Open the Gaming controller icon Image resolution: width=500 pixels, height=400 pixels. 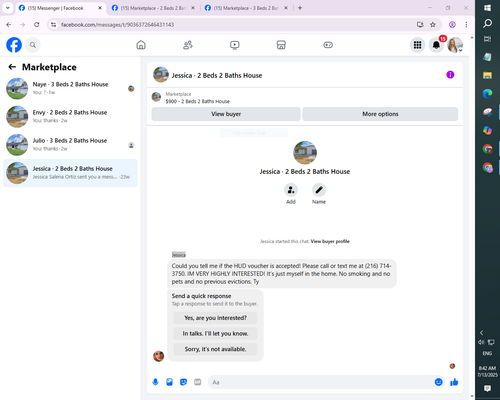[328, 45]
